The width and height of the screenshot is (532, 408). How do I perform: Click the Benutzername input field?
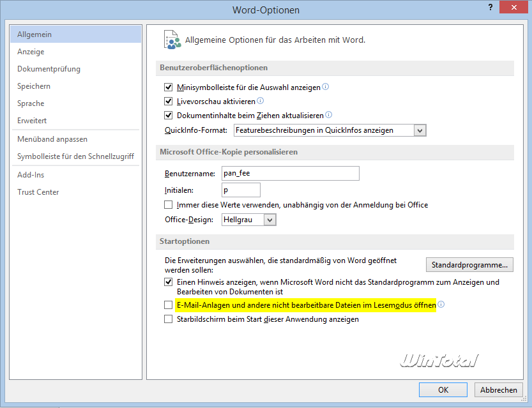[x=291, y=173]
